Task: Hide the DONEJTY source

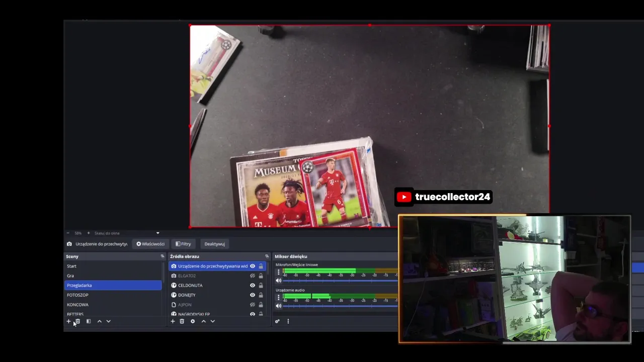Action: pyautogui.click(x=253, y=295)
